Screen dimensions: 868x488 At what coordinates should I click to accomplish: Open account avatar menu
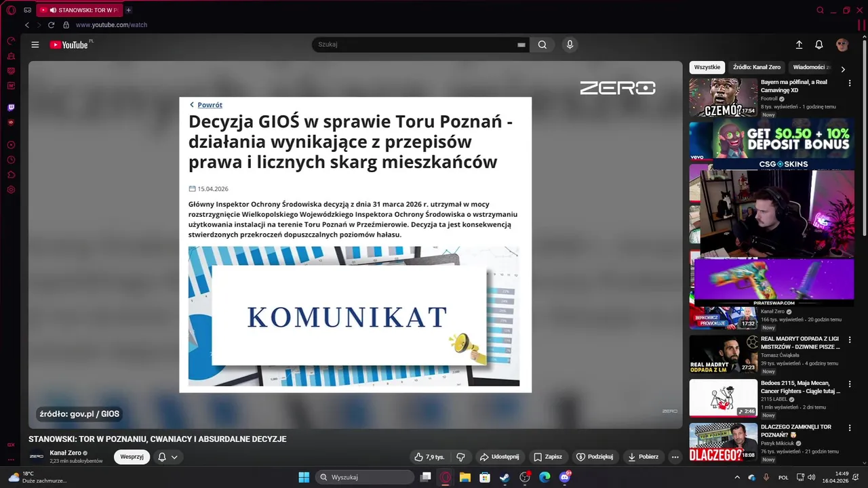point(842,45)
